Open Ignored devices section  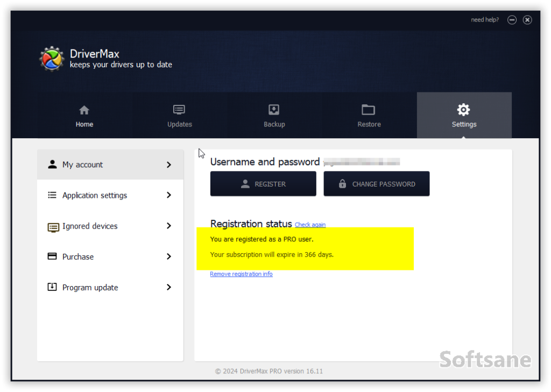click(110, 226)
